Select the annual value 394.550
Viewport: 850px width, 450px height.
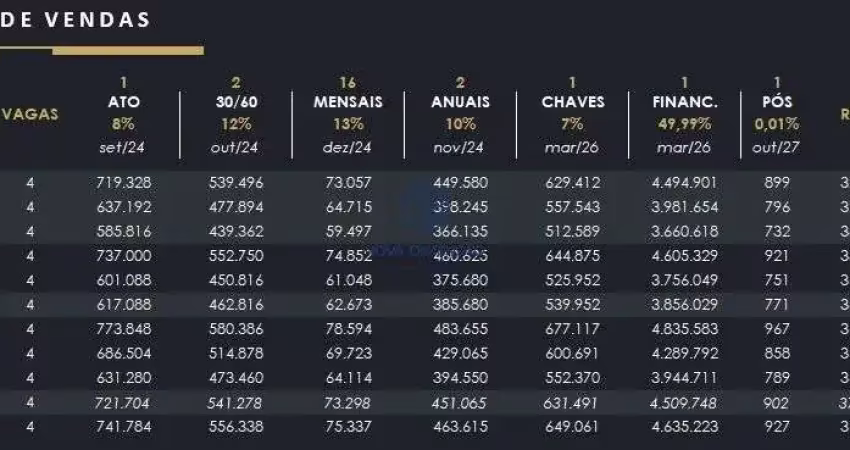coord(460,377)
